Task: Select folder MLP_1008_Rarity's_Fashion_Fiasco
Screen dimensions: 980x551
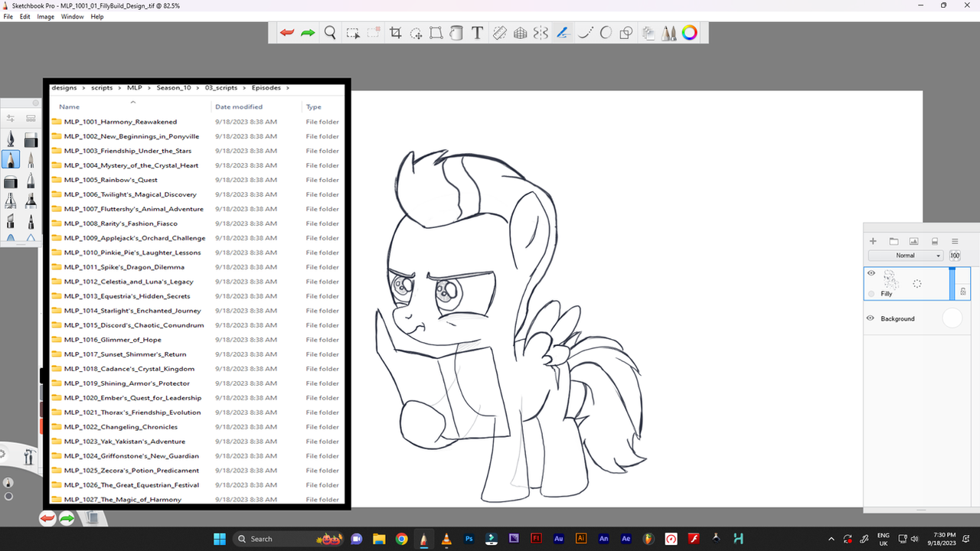Action: tap(121, 223)
